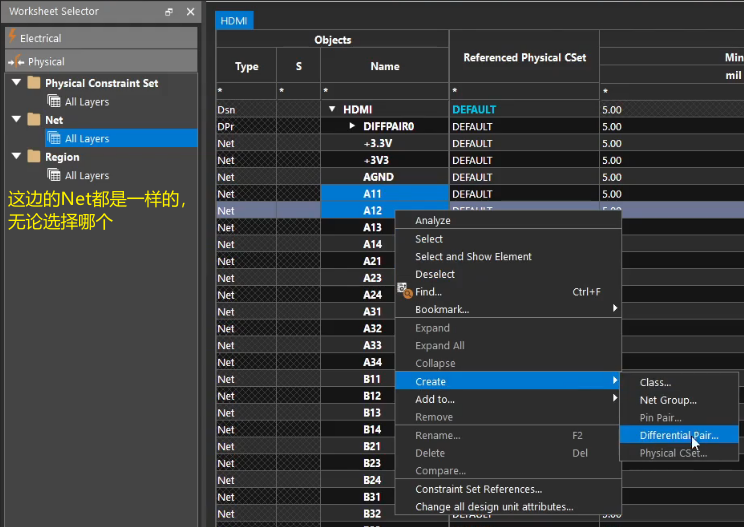Click Find... in the context menu
Viewport: 744px width, 527px height.
(428, 292)
